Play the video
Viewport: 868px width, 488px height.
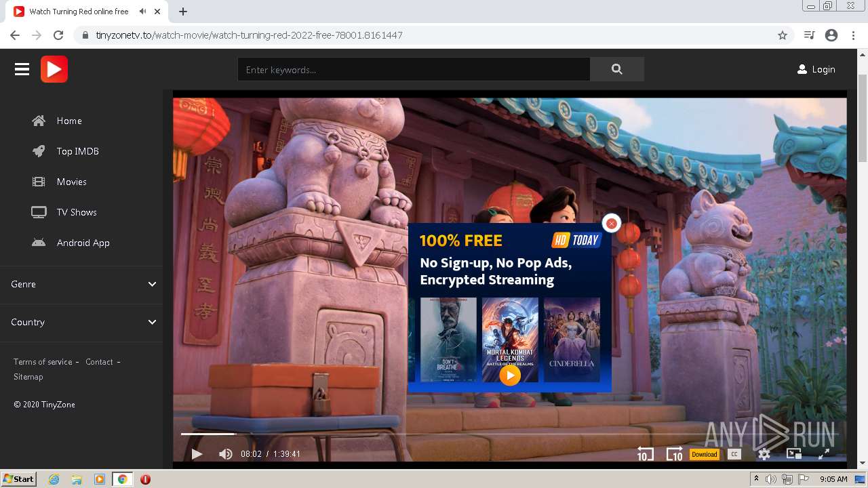tap(197, 454)
